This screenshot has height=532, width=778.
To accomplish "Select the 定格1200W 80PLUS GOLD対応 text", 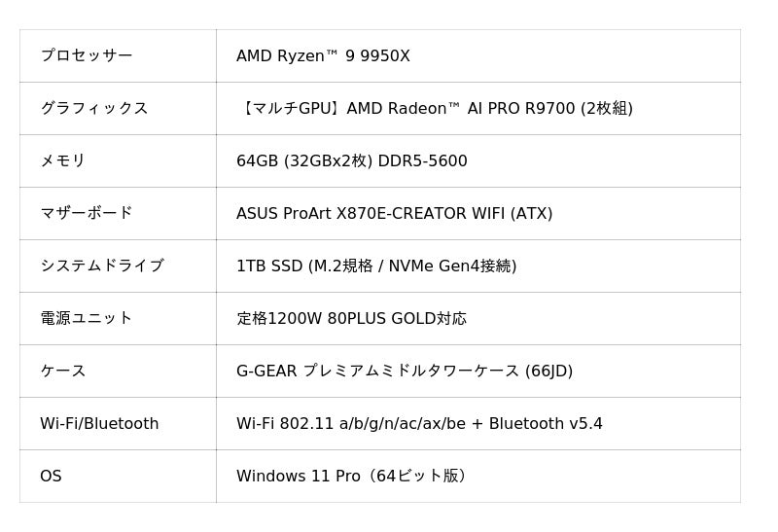I will click(351, 319).
